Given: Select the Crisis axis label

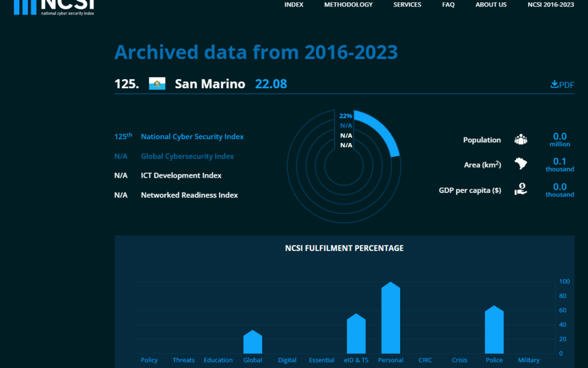Looking at the screenshot, I should pos(460,360).
